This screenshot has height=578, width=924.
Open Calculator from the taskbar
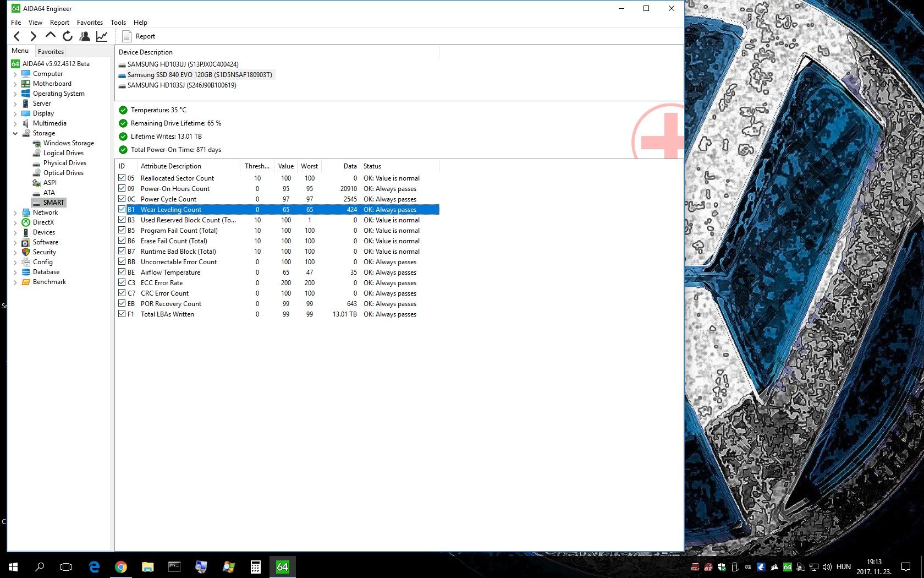tap(256, 566)
